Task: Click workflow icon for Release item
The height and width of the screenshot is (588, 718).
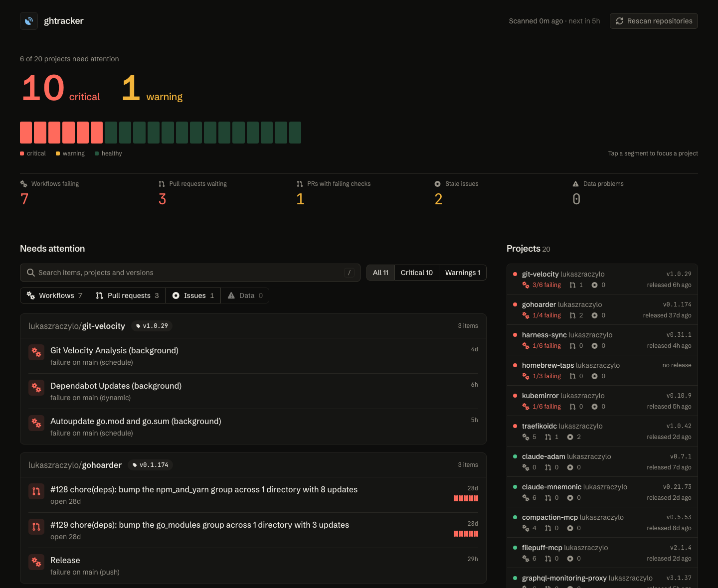Action: [x=36, y=562]
